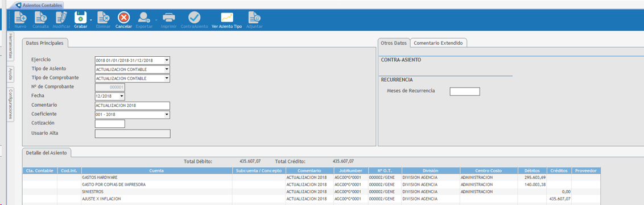
Task: Save with the Grabar disk icon
Action: pyautogui.click(x=81, y=17)
